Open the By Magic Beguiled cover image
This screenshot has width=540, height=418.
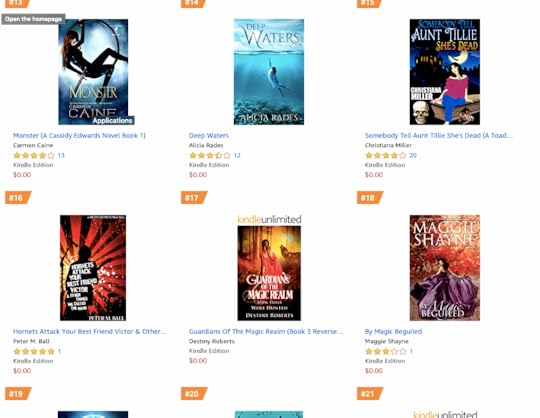[x=445, y=268]
